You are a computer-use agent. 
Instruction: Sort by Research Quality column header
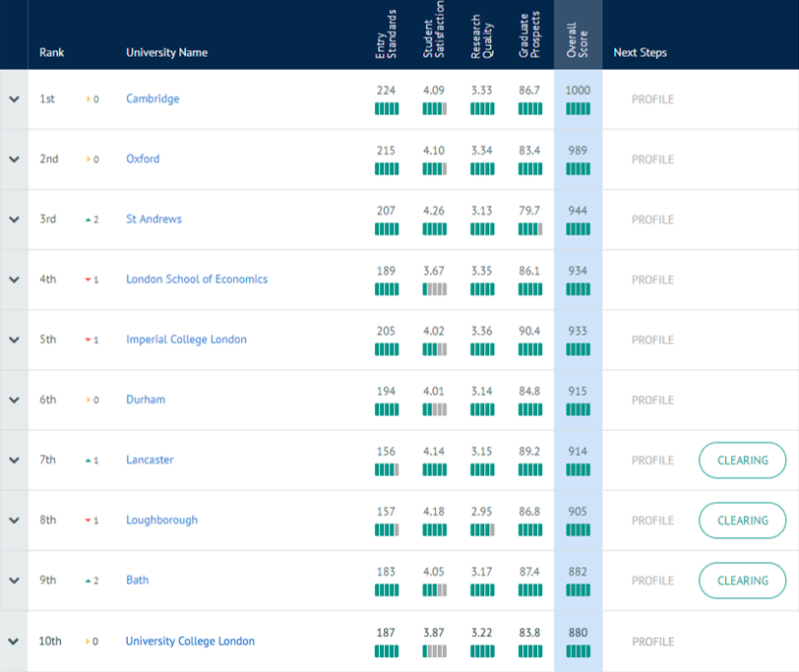(x=481, y=36)
